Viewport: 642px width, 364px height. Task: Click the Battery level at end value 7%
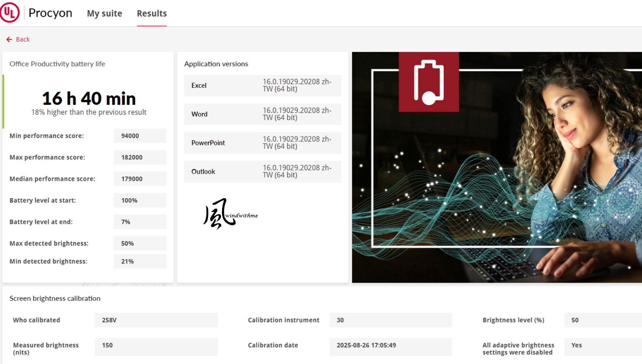140,222
